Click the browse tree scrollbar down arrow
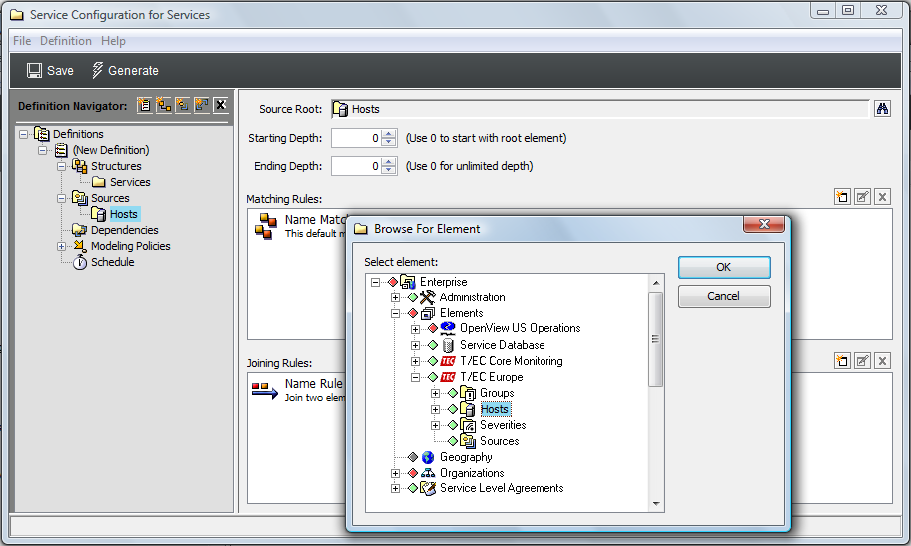 point(656,504)
